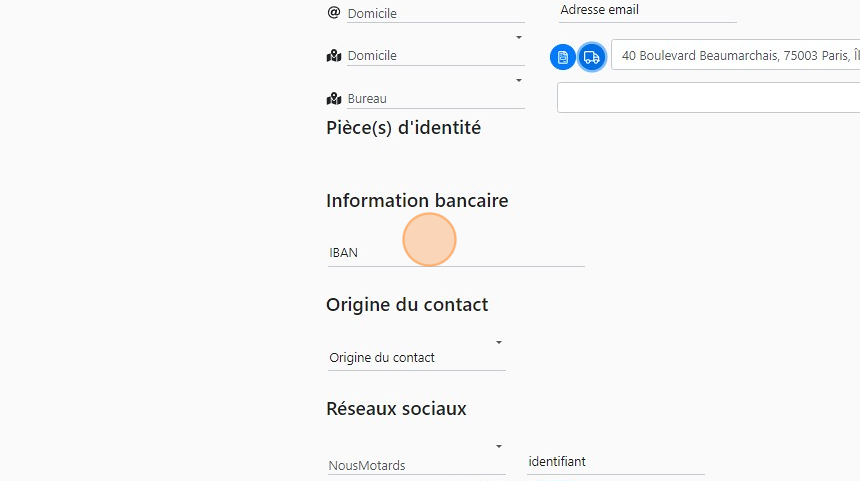Open the NousMotards social network dropdown
This screenshot has width=860, height=481.
click(x=416, y=465)
